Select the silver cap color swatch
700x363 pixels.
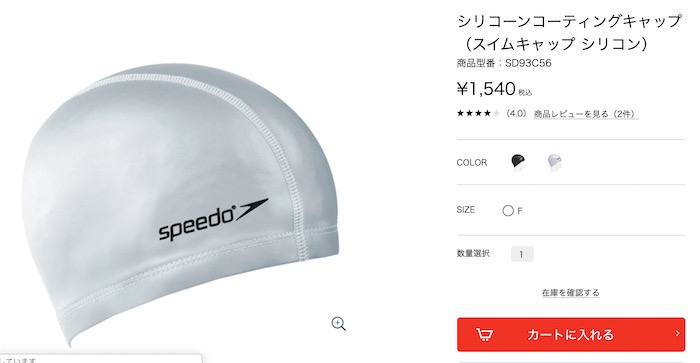(554, 162)
